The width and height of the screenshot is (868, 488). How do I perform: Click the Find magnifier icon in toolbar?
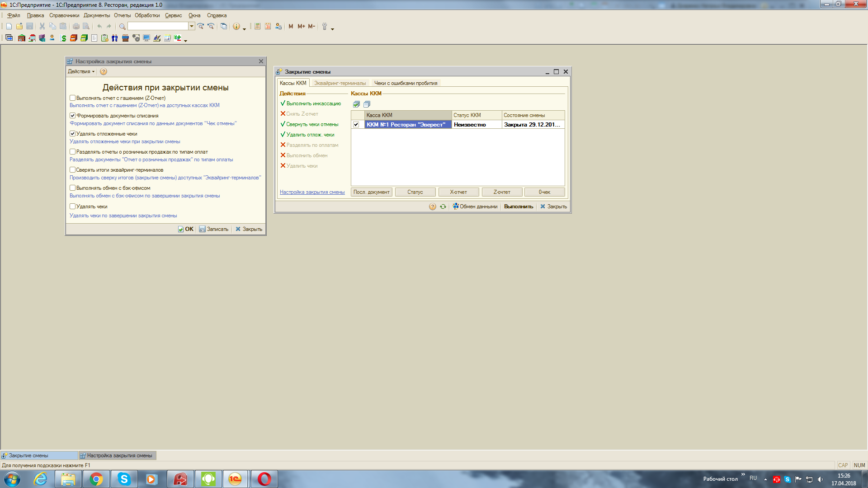(122, 26)
